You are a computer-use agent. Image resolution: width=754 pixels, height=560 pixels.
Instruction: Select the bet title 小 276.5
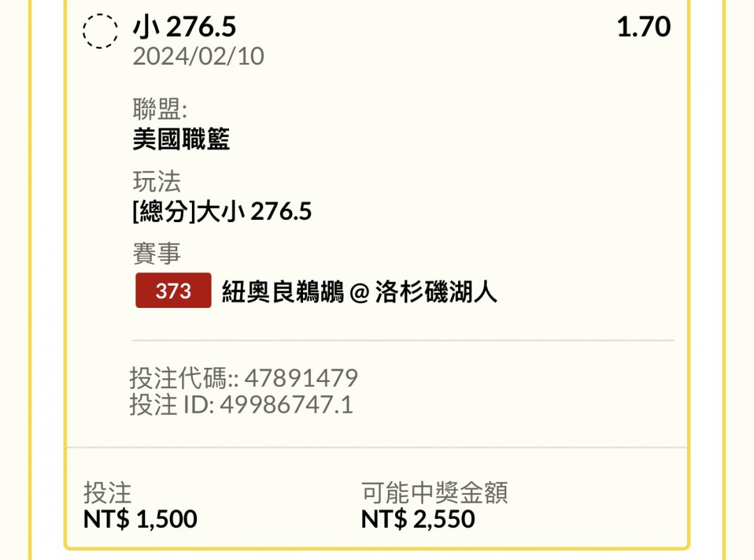(x=184, y=27)
